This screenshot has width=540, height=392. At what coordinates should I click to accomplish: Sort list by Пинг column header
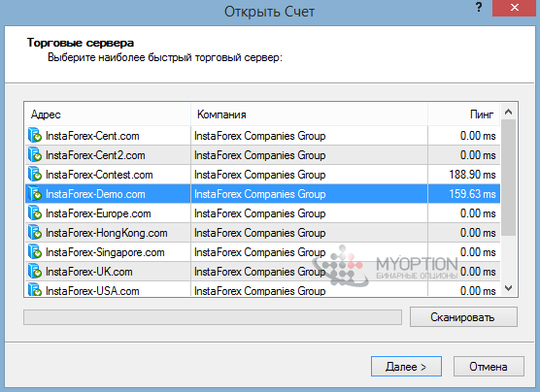464,114
